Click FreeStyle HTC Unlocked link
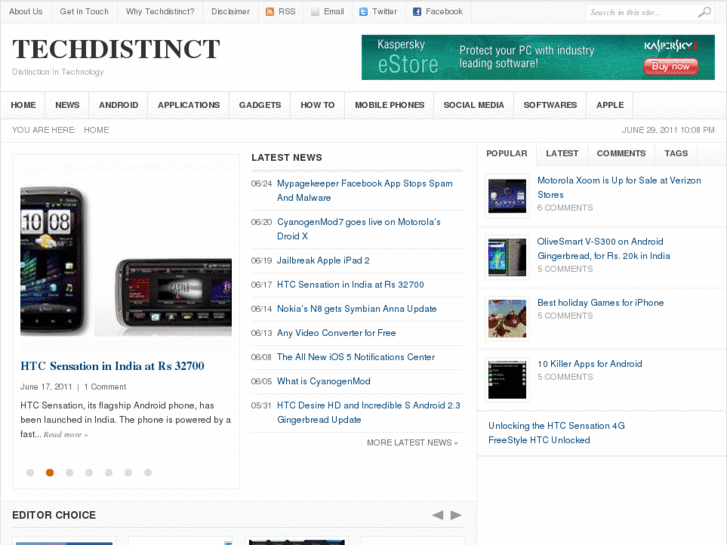This screenshot has height=545, width=727. click(x=539, y=440)
